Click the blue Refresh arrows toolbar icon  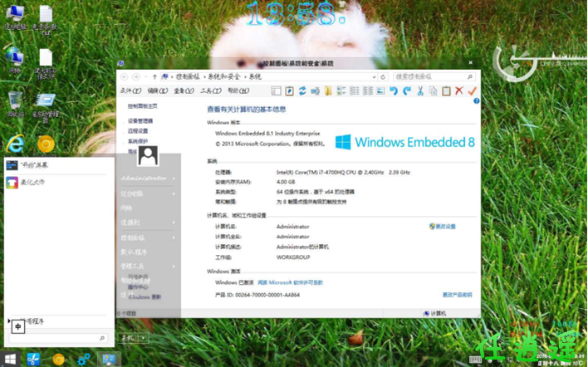(302, 91)
